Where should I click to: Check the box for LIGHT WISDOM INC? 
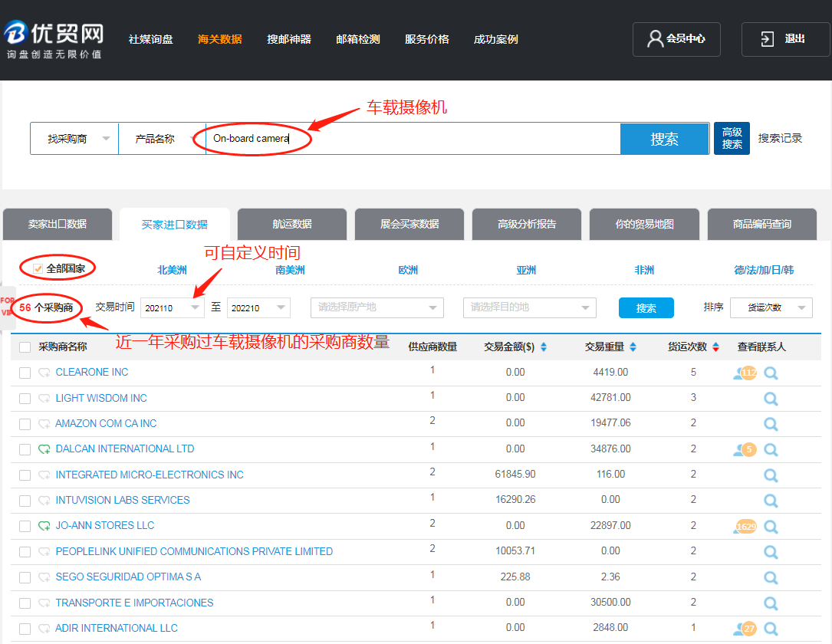click(25, 399)
